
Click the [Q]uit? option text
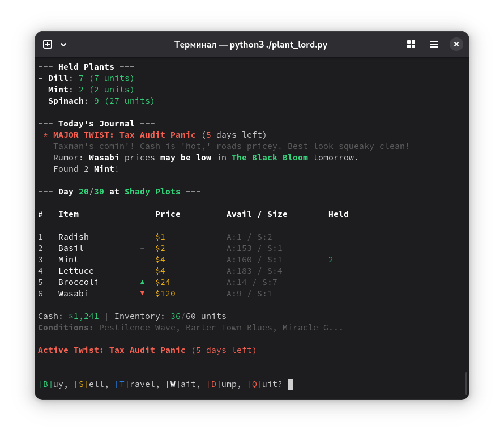coord(265,384)
